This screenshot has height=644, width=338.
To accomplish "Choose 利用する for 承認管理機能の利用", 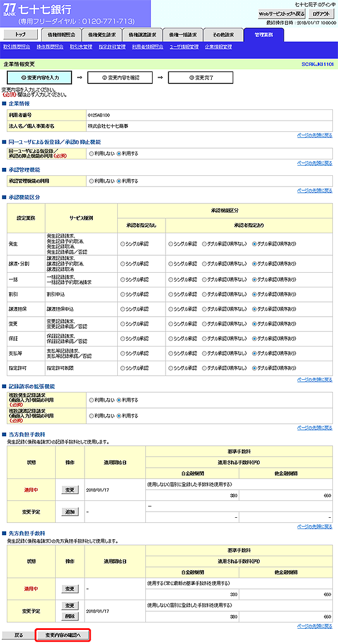I will (x=119, y=181).
